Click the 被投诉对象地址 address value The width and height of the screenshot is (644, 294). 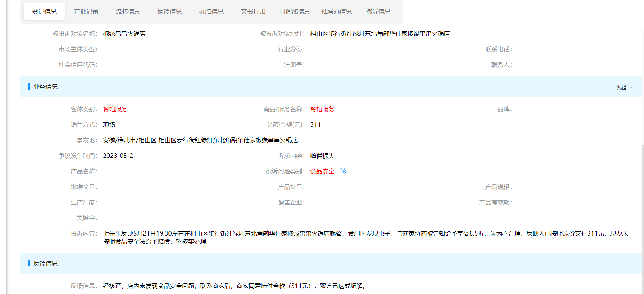click(380, 34)
